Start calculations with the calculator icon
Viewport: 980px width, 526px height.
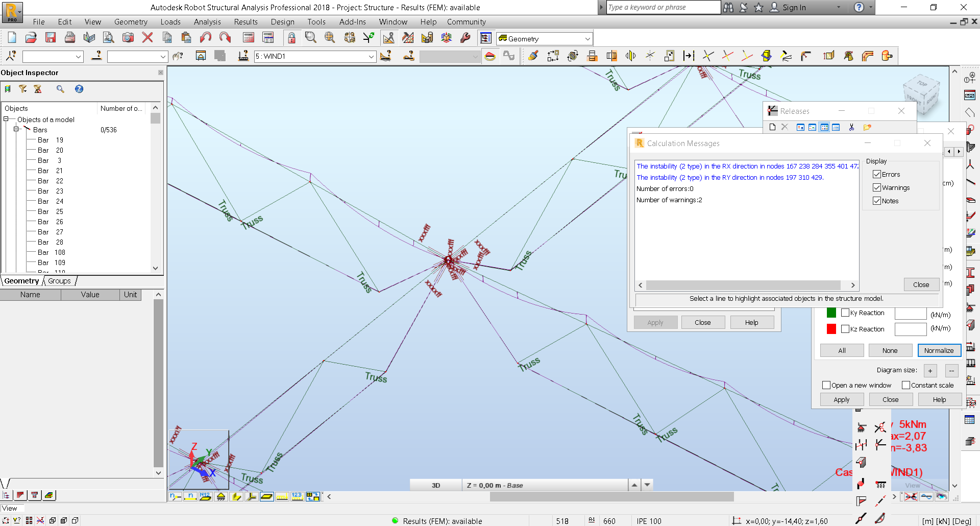[249, 38]
